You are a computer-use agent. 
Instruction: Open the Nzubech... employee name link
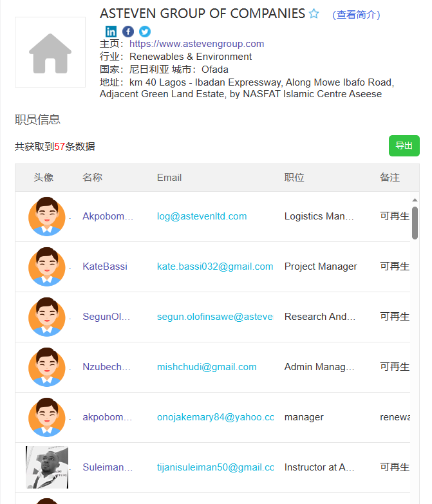tap(106, 367)
